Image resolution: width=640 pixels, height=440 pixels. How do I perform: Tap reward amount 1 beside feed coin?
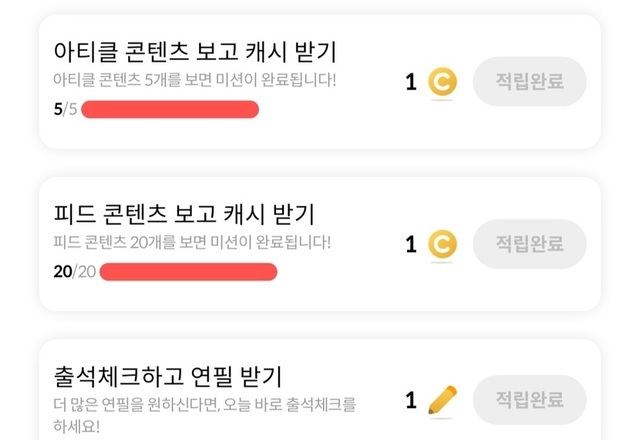point(411,244)
